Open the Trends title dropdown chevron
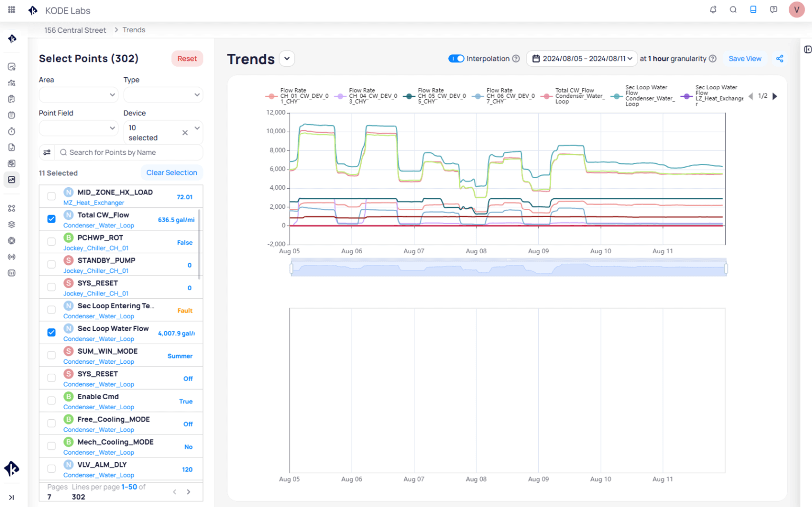The height and width of the screenshot is (507, 812). 287,59
